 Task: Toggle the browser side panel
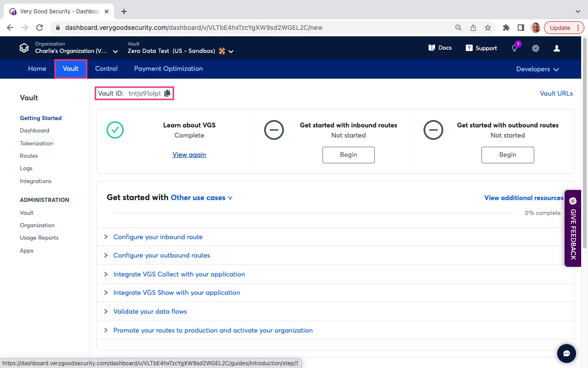521,28
